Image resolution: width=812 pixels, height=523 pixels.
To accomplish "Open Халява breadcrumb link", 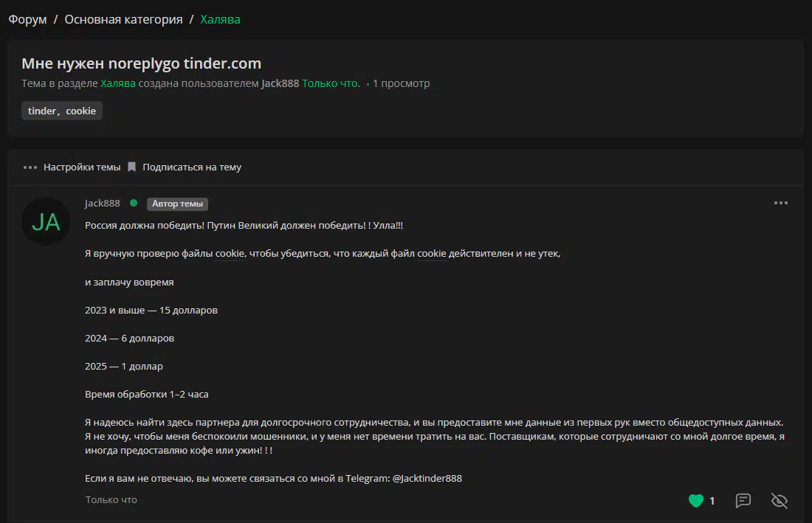I will click(220, 19).
